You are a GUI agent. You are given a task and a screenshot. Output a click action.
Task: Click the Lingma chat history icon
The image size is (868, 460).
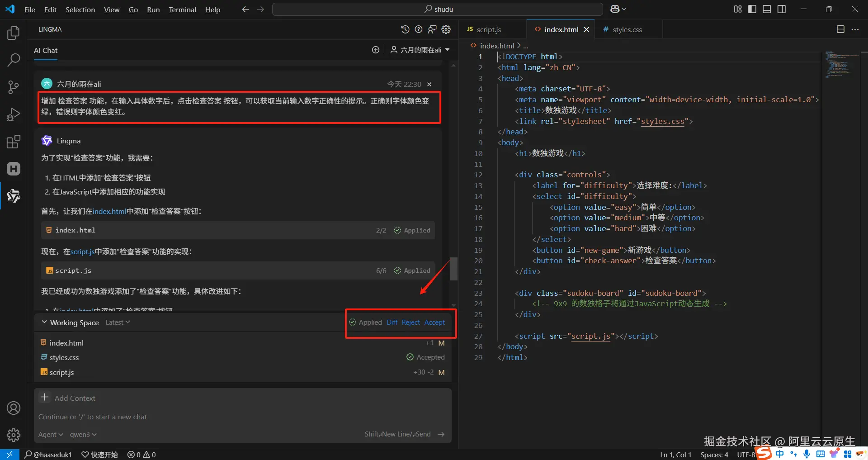pyautogui.click(x=405, y=29)
